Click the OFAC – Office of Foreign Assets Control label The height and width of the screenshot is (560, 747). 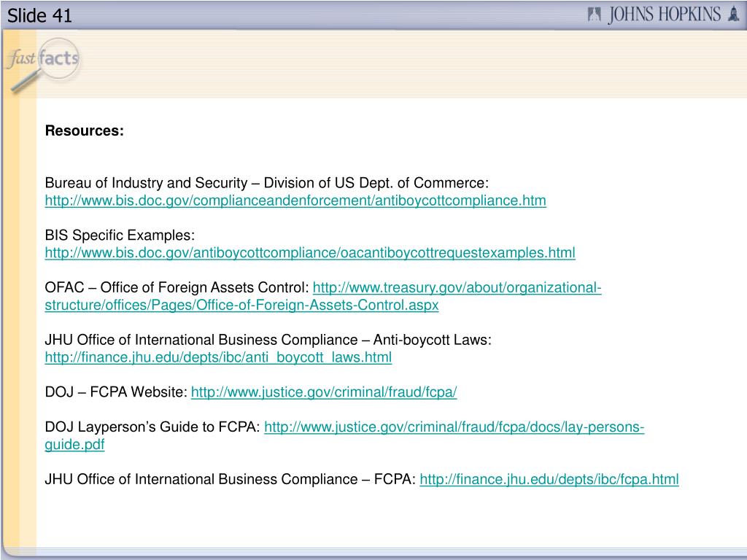177,287
